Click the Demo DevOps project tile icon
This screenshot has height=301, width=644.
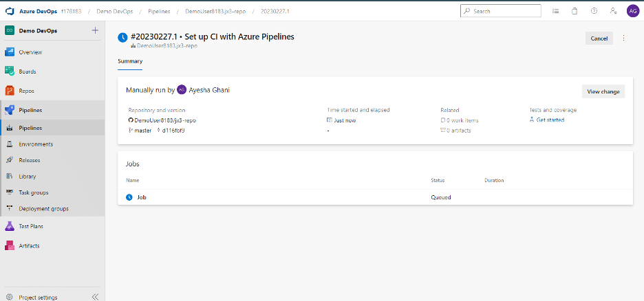tap(10, 30)
